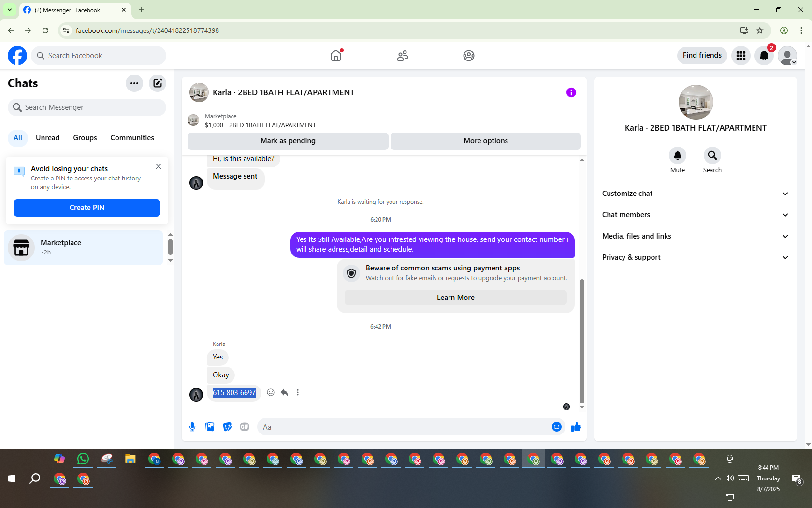Start a new message with compose icon
812x508 pixels.
tap(158, 83)
